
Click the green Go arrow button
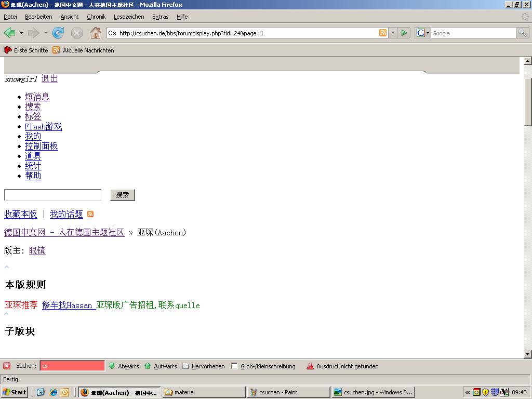[404, 33]
